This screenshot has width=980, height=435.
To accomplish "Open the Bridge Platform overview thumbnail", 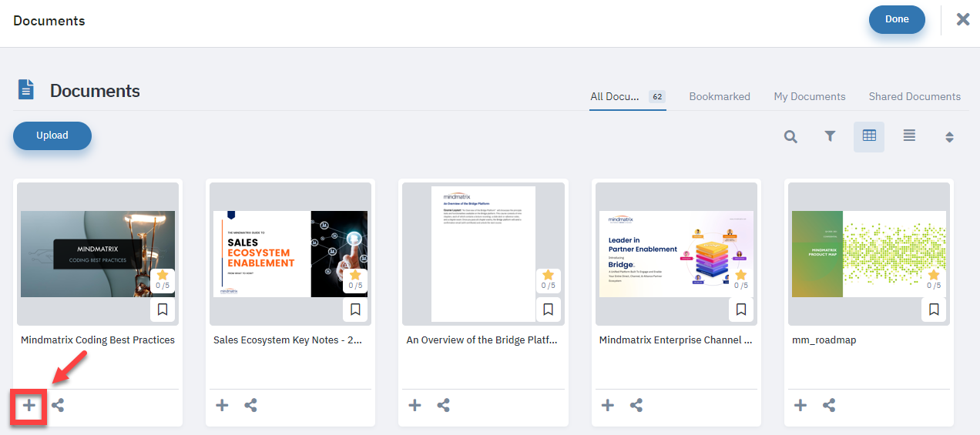I will click(483, 254).
